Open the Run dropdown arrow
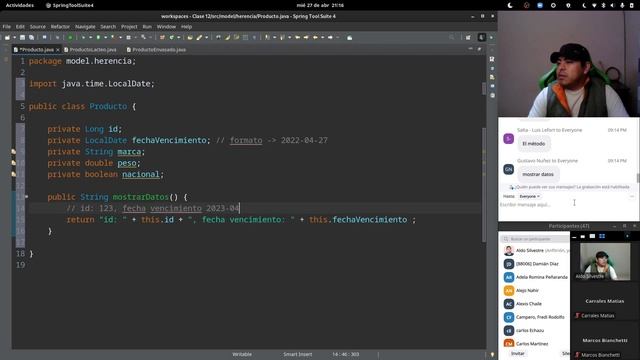Image resolution: width=640 pixels, height=360 pixels. click(105, 38)
